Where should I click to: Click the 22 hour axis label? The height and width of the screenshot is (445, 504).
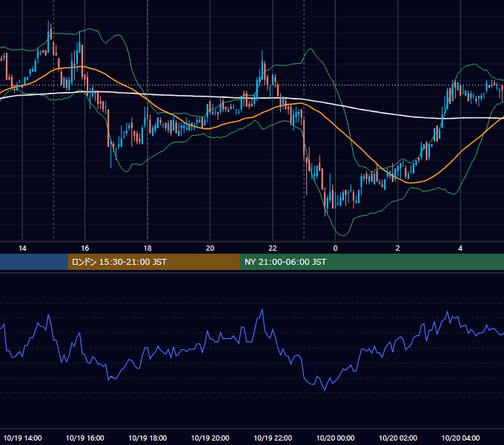click(273, 248)
